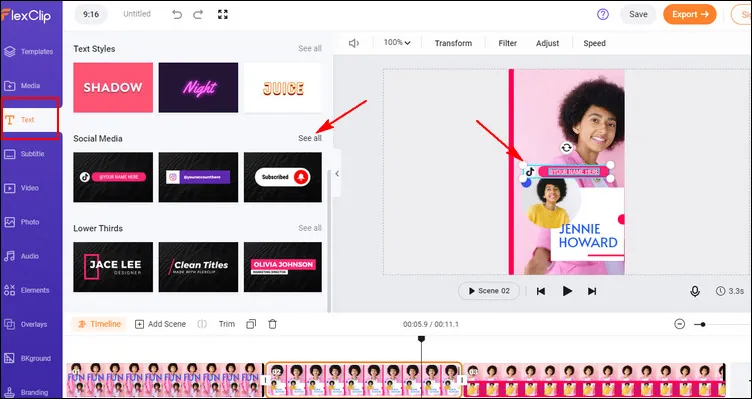
Task: Play the video preview
Action: point(567,291)
